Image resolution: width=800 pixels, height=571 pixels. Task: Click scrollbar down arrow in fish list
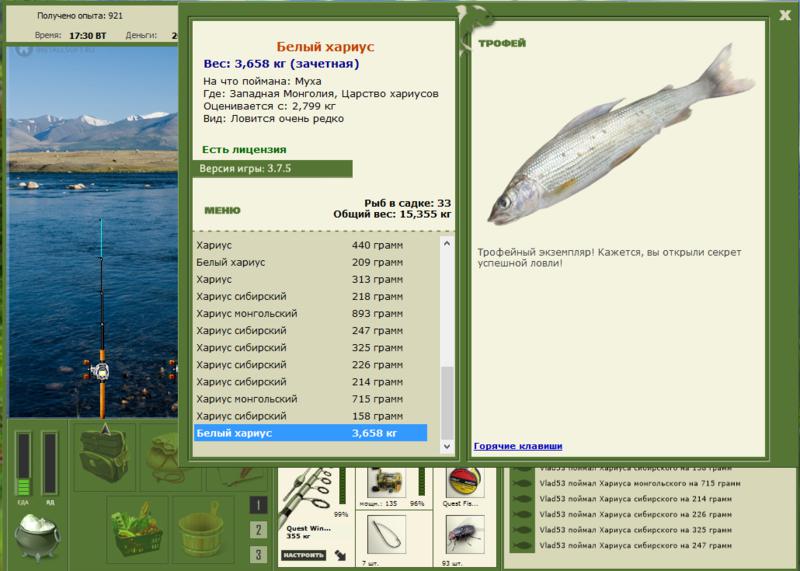(x=447, y=446)
